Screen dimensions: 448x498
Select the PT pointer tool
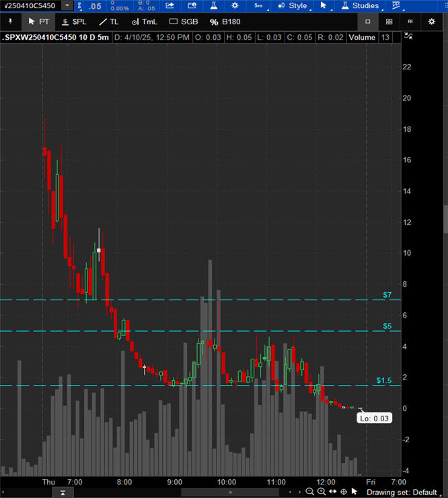pos(38,22)
